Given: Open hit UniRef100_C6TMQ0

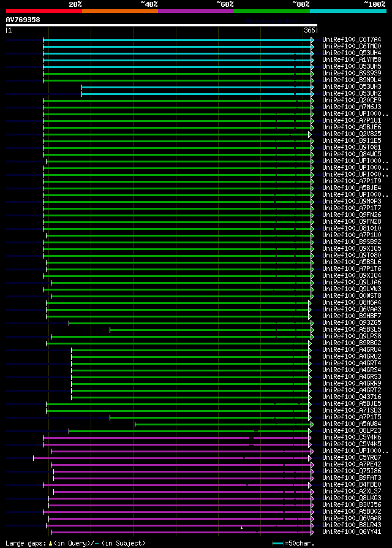Looking at the screenshot, I should [352, 46].
